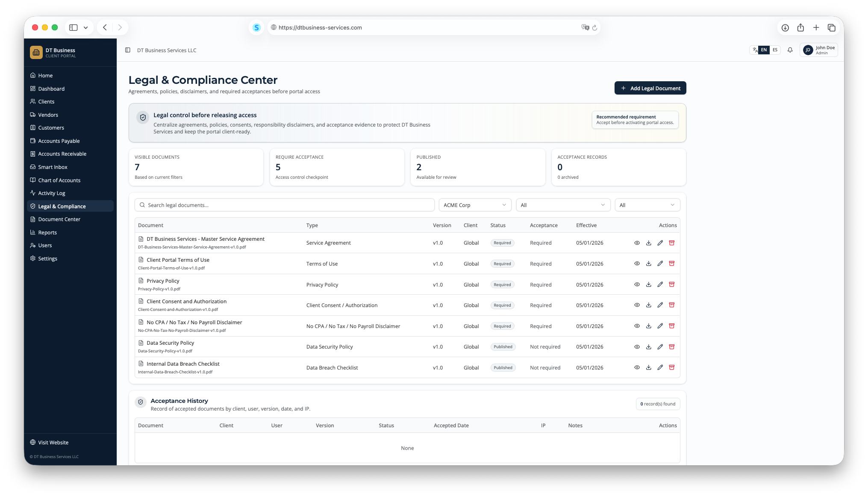Screen dimensions: 868x497
Task: Show browser tab overview
Action: click(831, 27)
